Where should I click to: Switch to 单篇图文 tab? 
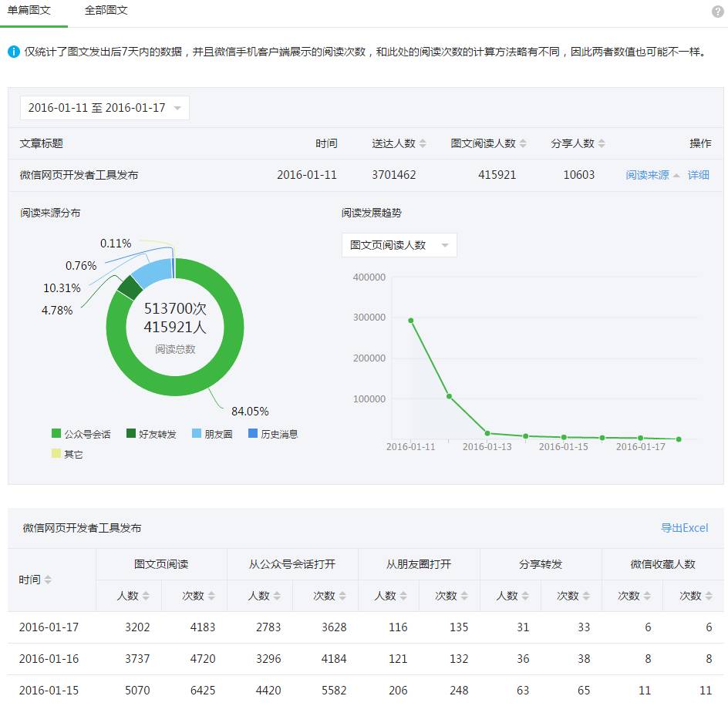[x=29, y=10]
